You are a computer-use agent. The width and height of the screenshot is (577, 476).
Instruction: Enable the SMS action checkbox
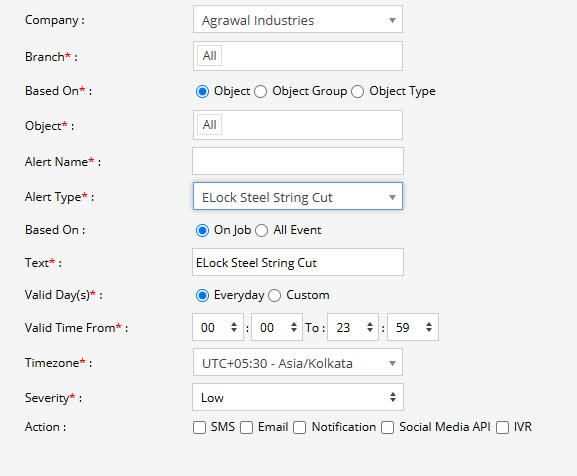click(199, 427)
